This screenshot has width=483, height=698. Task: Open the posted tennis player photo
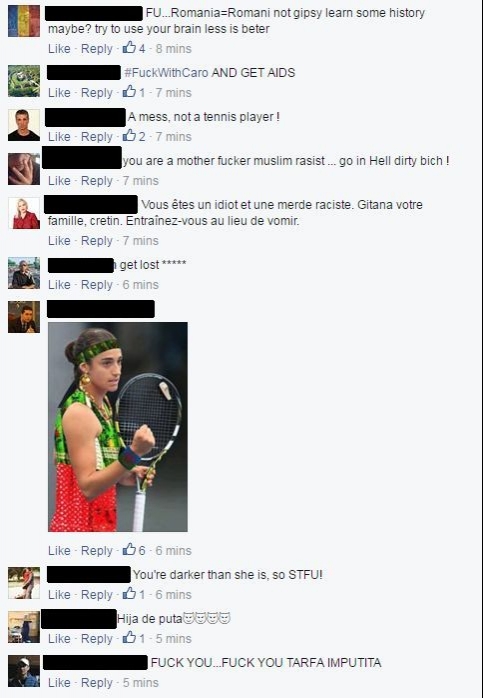118,427
